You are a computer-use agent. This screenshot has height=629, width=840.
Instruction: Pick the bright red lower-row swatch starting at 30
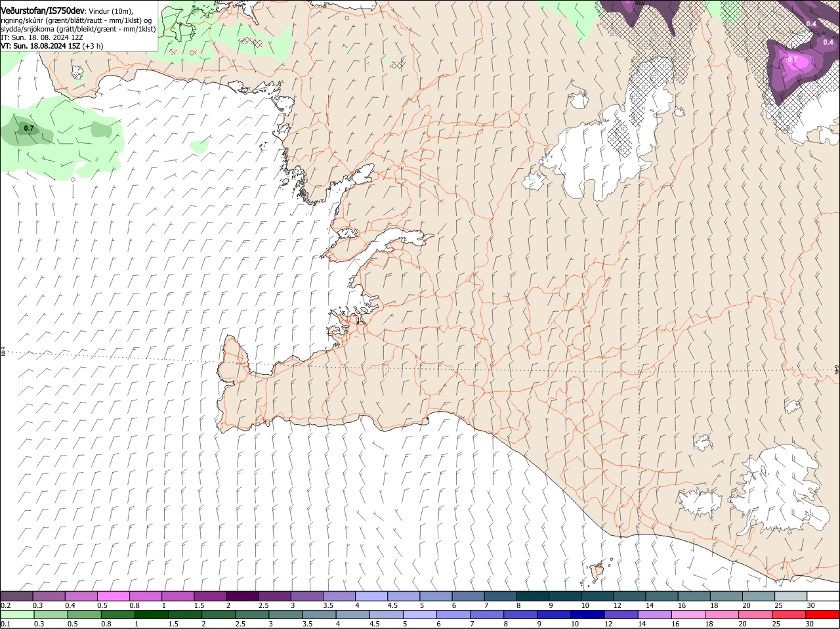pos(823,615)
